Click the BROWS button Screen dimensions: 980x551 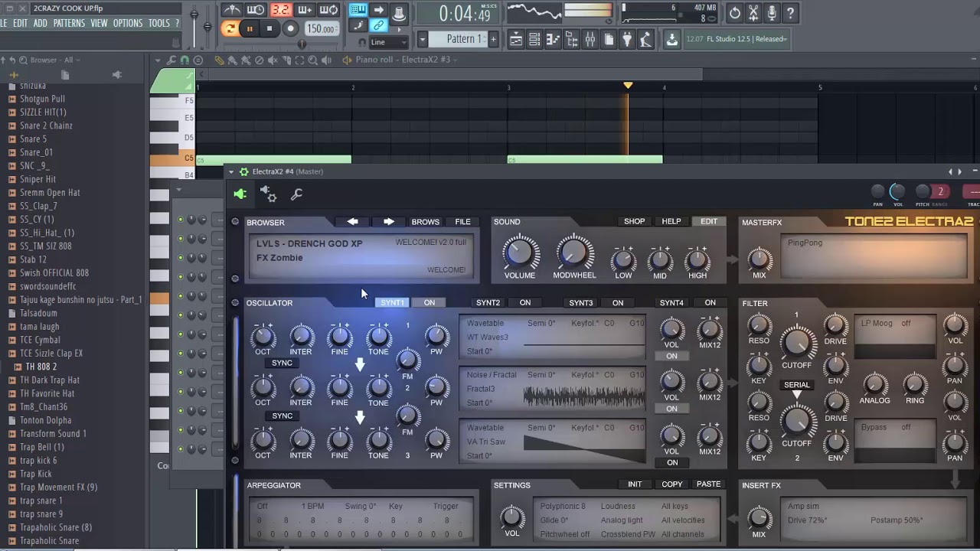pos(425,222)
